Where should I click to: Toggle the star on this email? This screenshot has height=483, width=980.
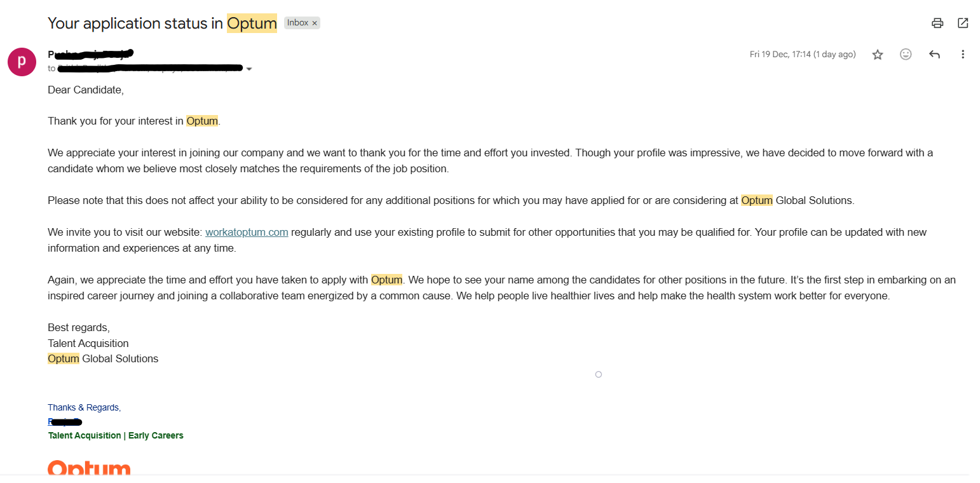pyautogui.click(x=877, y=54)
